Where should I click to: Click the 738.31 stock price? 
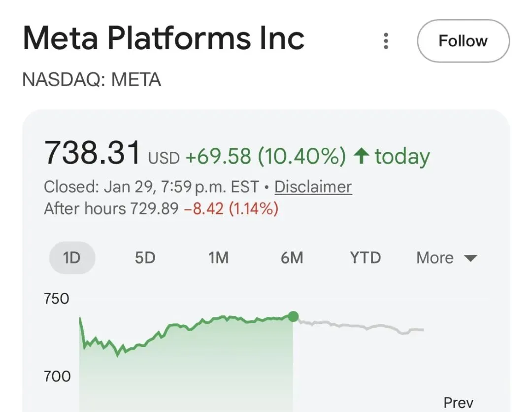tap(93, 153)
